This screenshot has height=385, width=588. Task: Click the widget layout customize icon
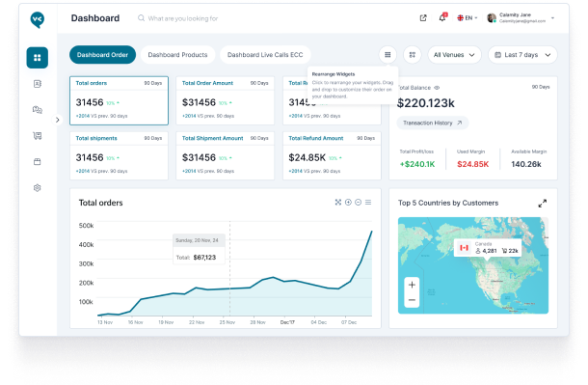pos(413,55)
